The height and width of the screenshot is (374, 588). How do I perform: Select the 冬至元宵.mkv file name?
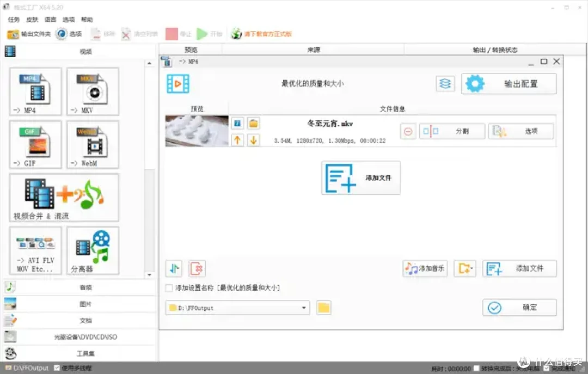click(329, 124)
